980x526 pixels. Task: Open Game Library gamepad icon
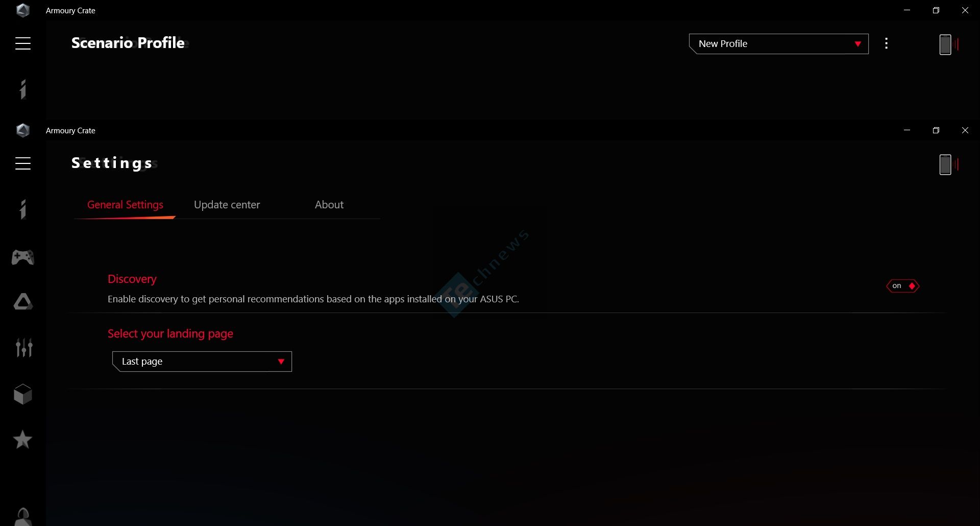[23, 257]
